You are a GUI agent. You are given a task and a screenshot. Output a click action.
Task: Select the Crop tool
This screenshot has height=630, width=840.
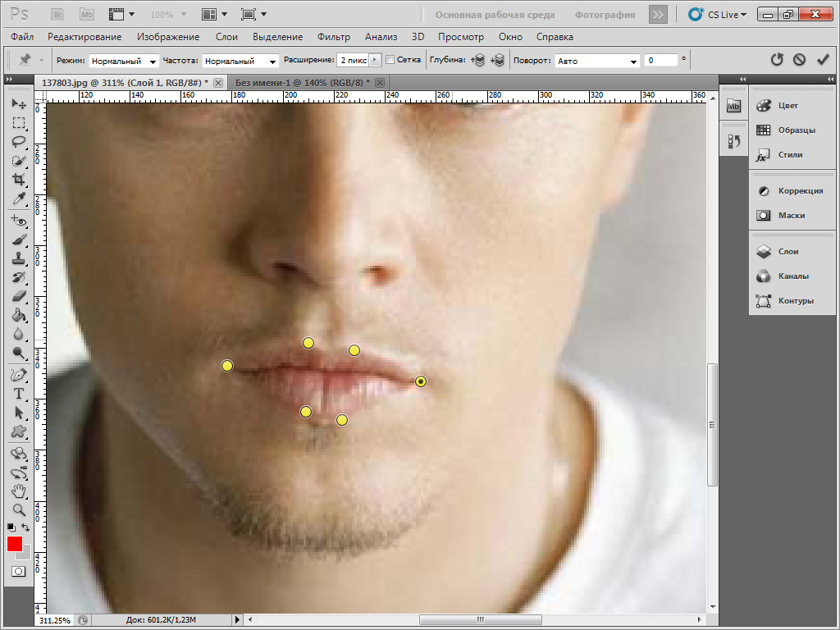(19, 180)
